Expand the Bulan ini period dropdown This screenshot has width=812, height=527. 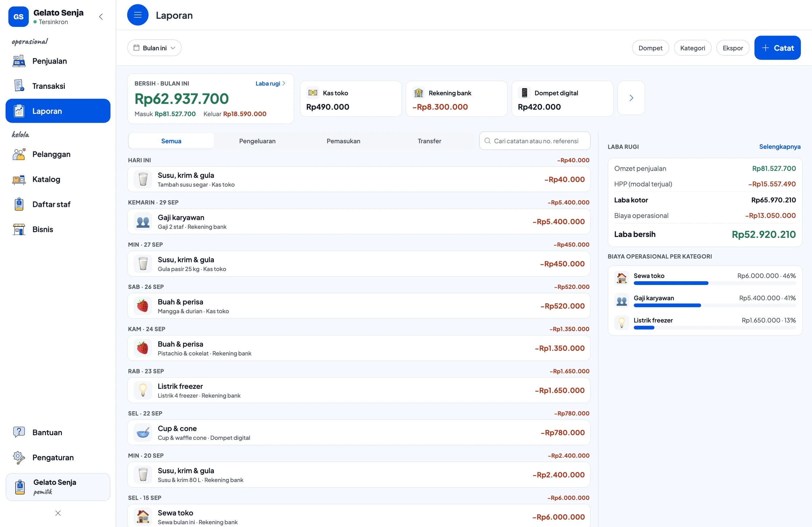[154, 48]
